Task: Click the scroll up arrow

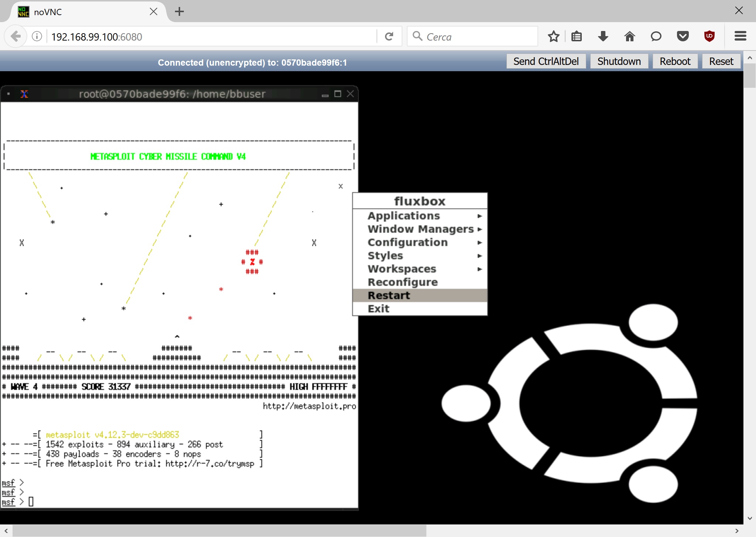Action: [750, 58]
